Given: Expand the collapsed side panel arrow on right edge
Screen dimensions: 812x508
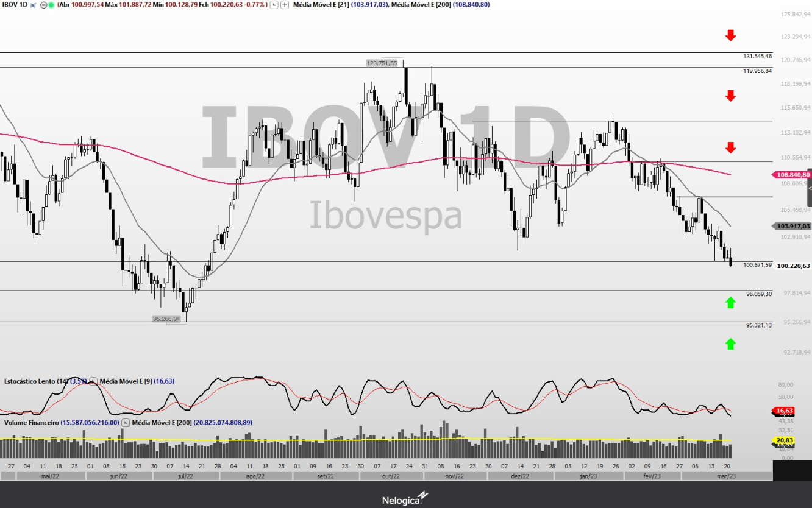Looking at the screenshot, I should click(x=810, y=188).
